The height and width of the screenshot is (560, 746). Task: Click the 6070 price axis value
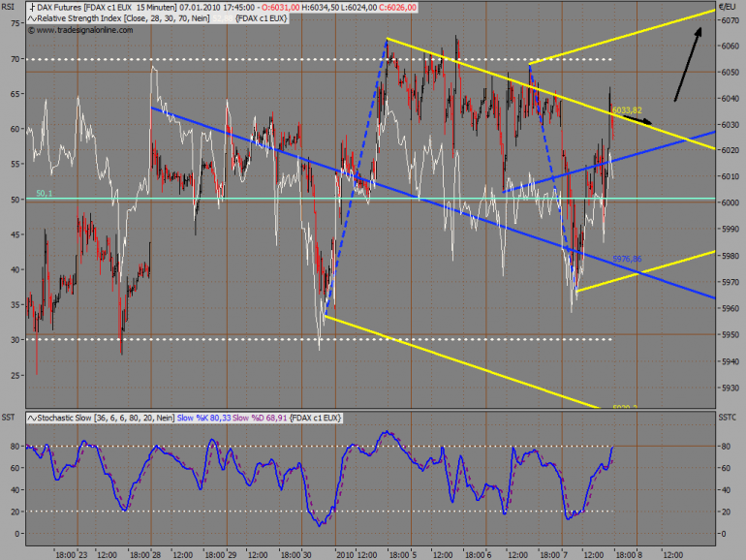pos(730,20)
